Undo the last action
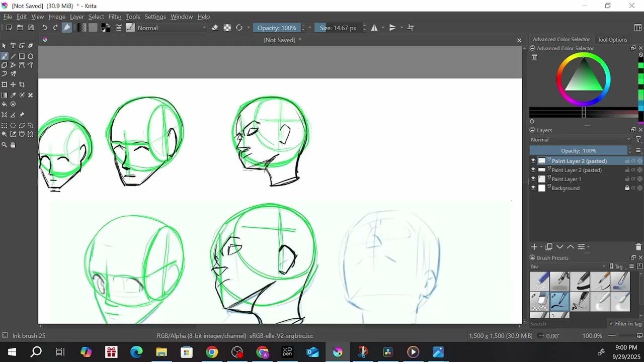Screen dimensions: 644x362 [x=45, y=28]
